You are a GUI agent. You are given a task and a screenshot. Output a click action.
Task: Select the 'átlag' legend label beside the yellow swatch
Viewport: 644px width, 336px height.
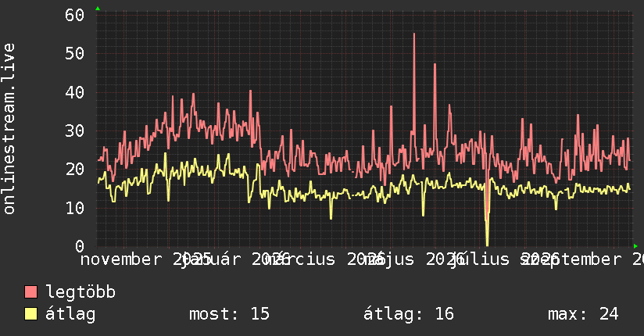click(70, 314)
